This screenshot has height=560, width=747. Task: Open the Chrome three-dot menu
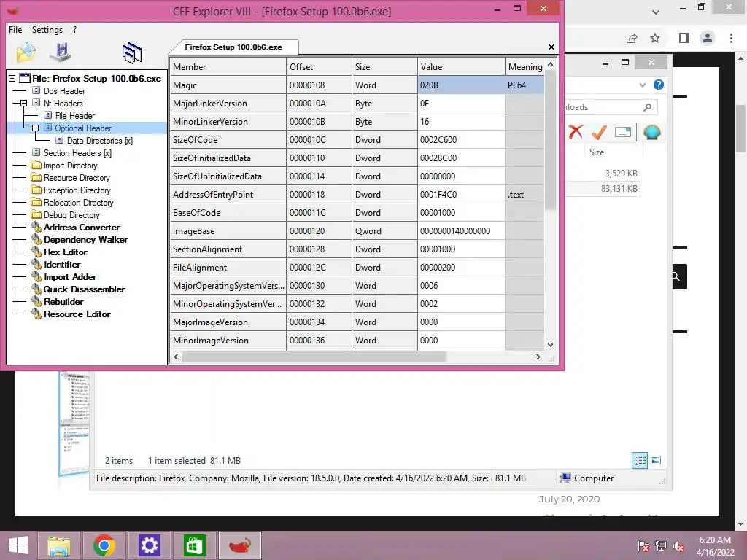pyautogui.click(x=731, y=38)
